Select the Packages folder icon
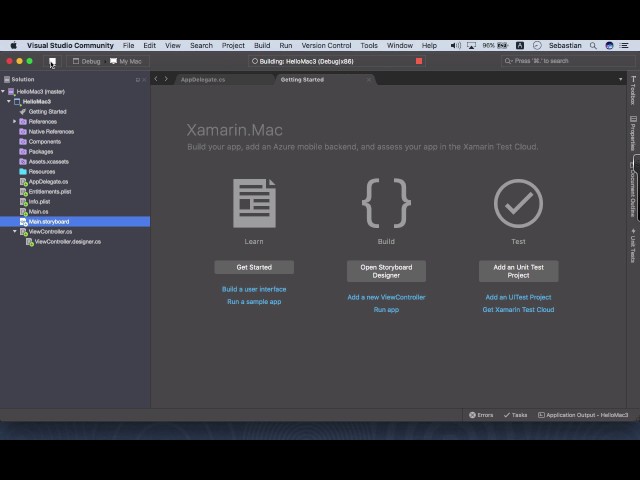This screenshot has height=480, width=640. pyautogui.click(x=23, y=151)
